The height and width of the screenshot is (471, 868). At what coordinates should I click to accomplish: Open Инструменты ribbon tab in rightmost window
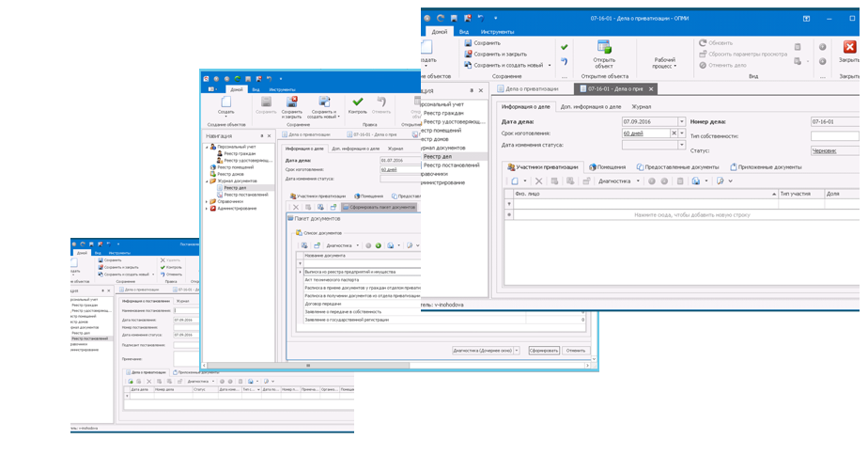tap(497, 31)
